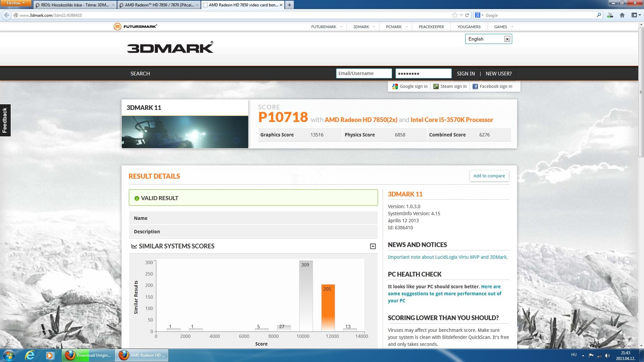Open the LucidLogix Virtu MVP notice link
Screen dimensions: 644x362
pos(447,257)
